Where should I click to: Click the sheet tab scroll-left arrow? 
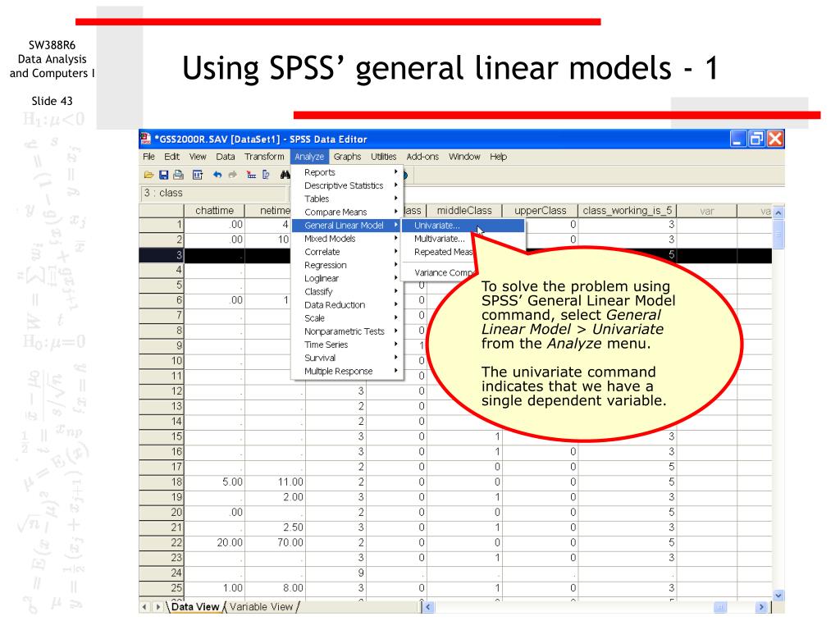[144, 607]
